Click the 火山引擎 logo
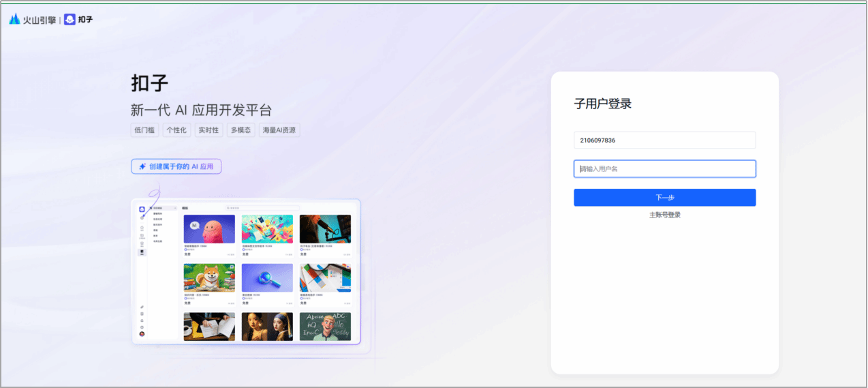868x388 pixels. click(32, 20)
